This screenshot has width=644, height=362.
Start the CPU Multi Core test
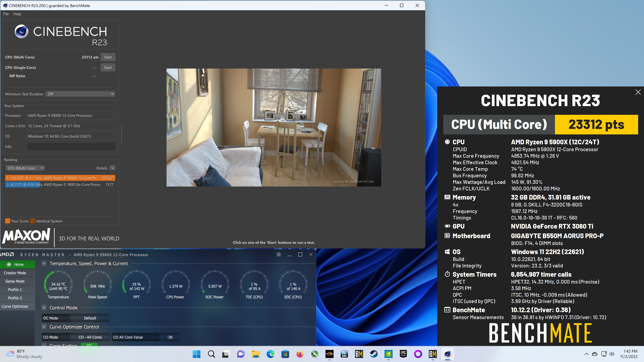point(108,57)
